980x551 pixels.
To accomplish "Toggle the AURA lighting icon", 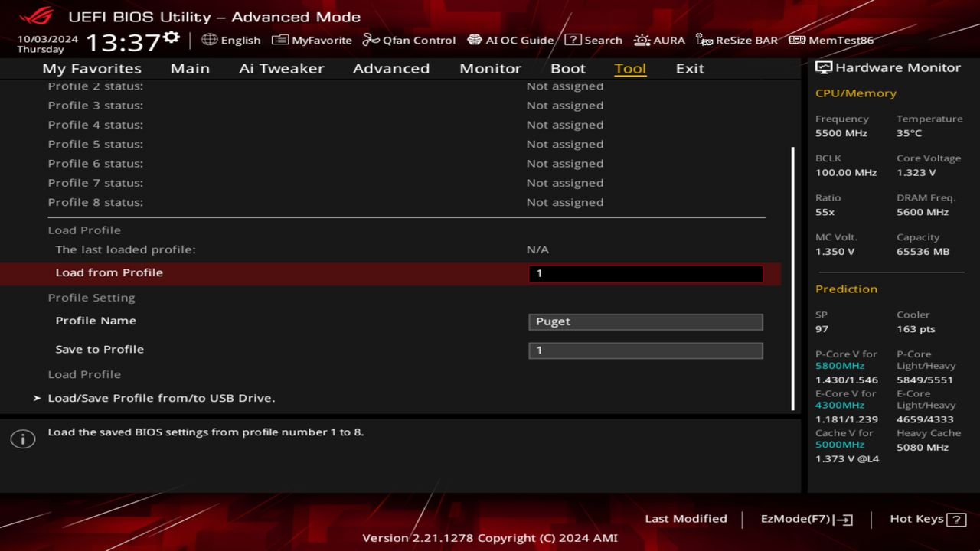I will point(642,40).
